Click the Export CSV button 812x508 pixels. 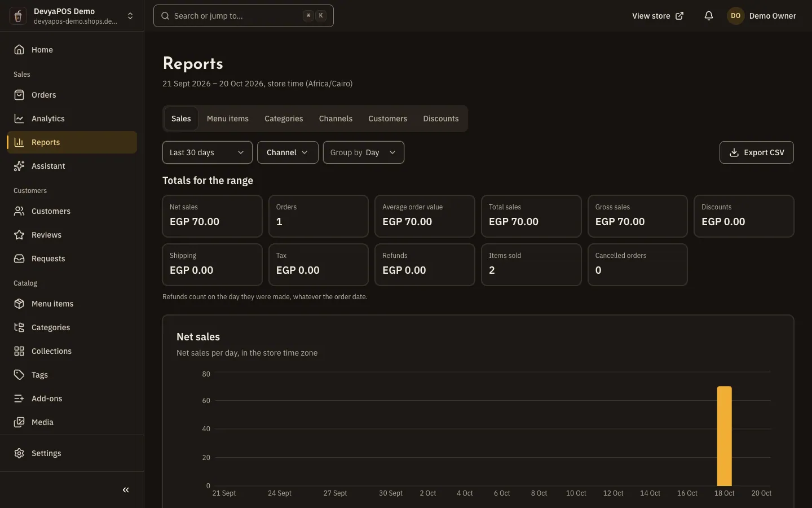pos(757,152)
